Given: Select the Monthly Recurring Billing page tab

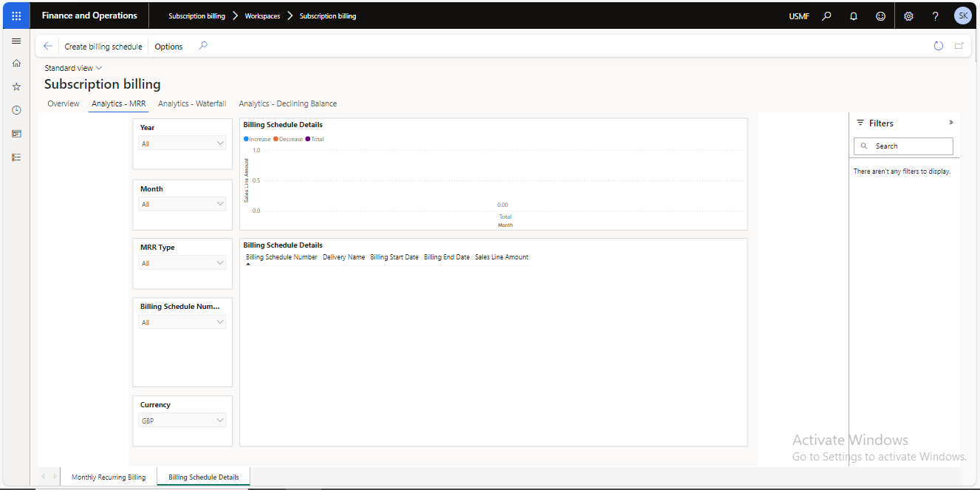Looking at the screenshot, I should 109,477.
